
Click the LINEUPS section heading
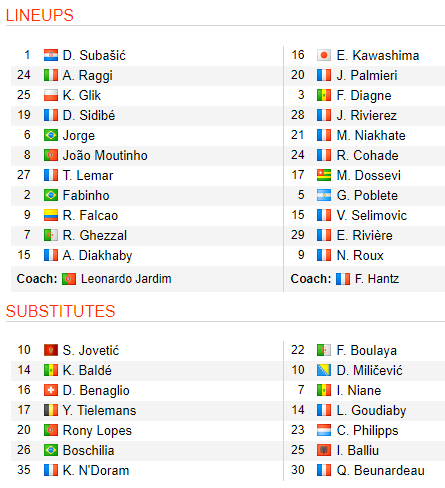[40, 15]
